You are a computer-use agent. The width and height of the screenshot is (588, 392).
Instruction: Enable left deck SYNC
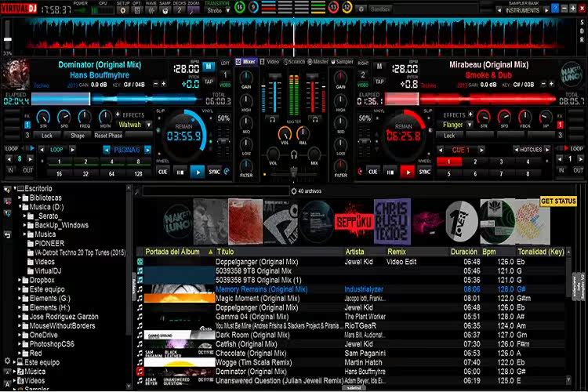click(x=214, y=172)
